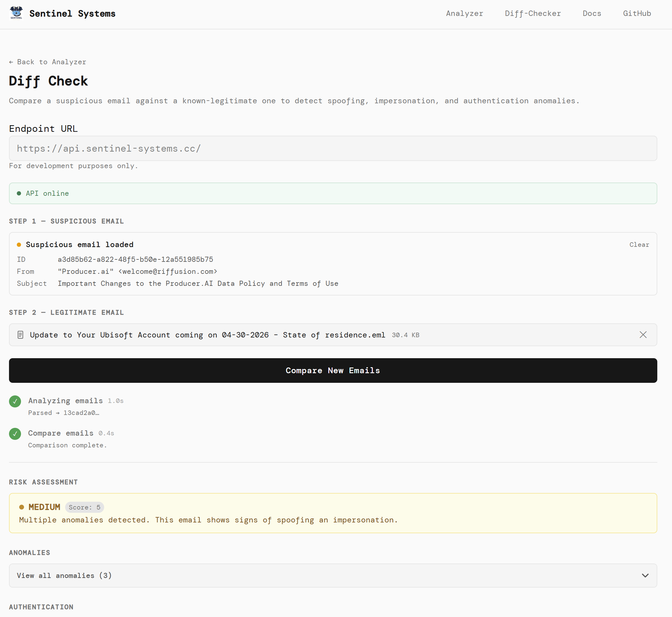Go to Docs page
The image size is (672, 617).
point(592,13)
